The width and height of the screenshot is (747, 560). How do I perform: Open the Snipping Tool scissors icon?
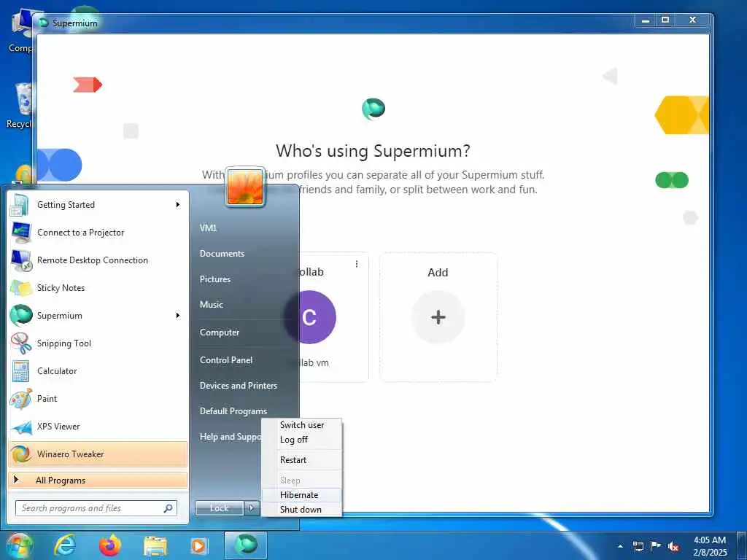(x=20, y=343)
